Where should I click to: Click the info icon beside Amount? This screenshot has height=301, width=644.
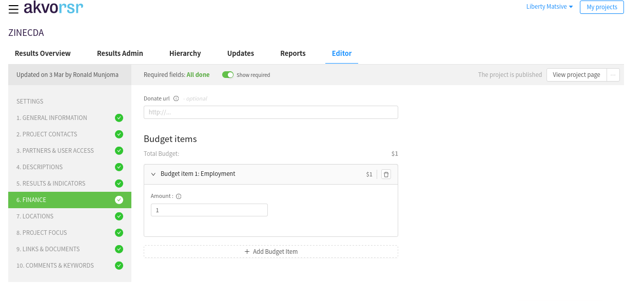(179, 196)
